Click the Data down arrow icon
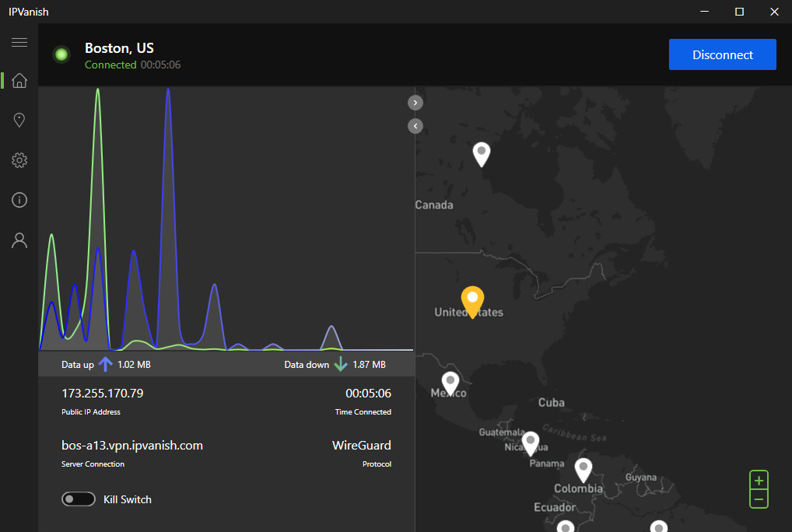The image size is (792, 532). pos(341,364)
